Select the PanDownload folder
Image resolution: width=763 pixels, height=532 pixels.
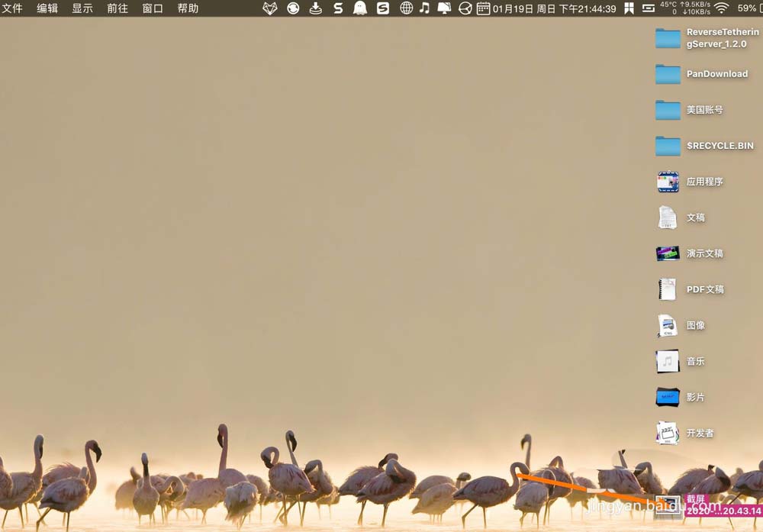pos(668,74)
